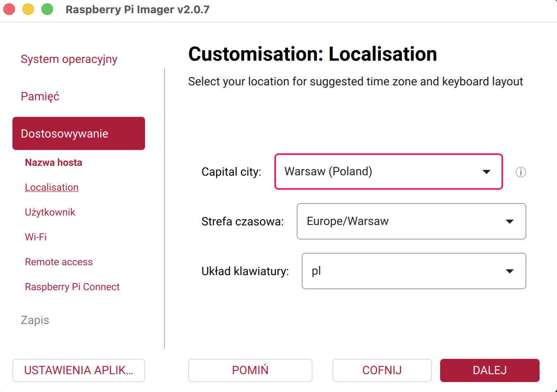Click the Capital city dropdown arrow
This screenshot has width=557, height=392.
point(487,172)
